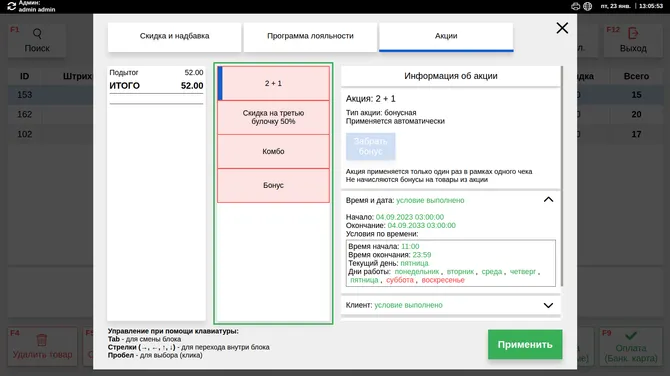Select the 2 + 1 promotion
Screen dimensions: 670x376
(x=273, y=83)
